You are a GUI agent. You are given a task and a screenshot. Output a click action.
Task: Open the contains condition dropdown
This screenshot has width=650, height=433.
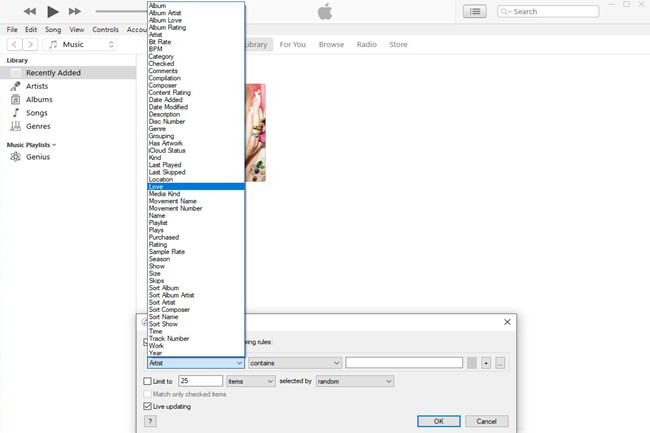(295, 363)
